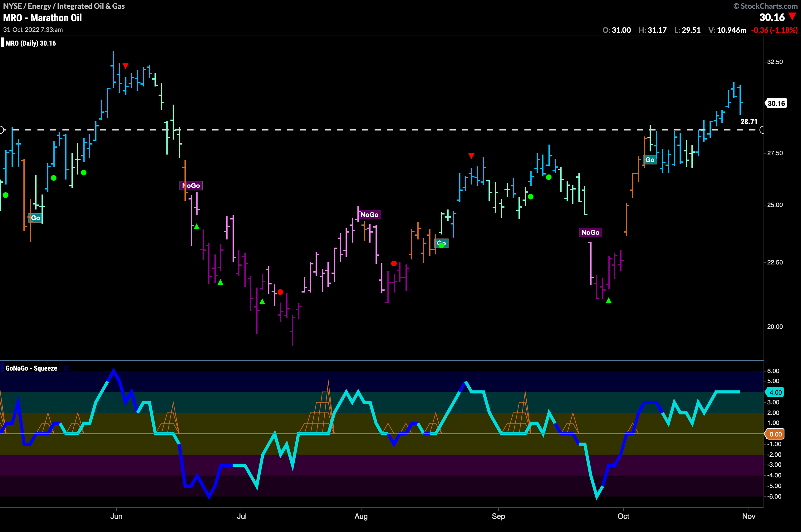Screen dimensions: 801x532
Task: Click the -0.36 (-1.18%) change text
Action: 774,30
